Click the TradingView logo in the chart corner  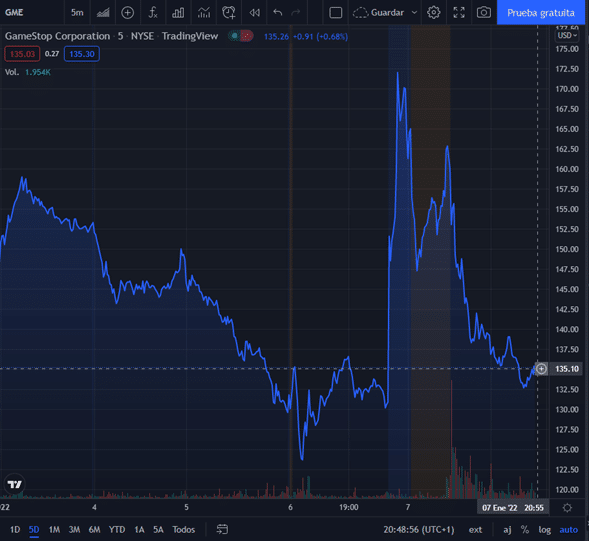tap(15, 484)
